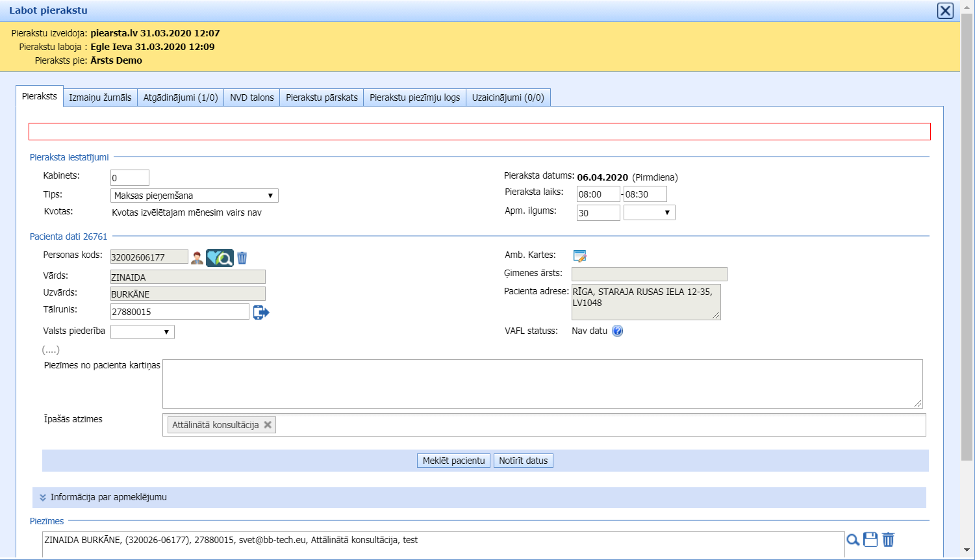
Task: Remove the Attālinātā konsultācija tag
Action: (268, 425)
